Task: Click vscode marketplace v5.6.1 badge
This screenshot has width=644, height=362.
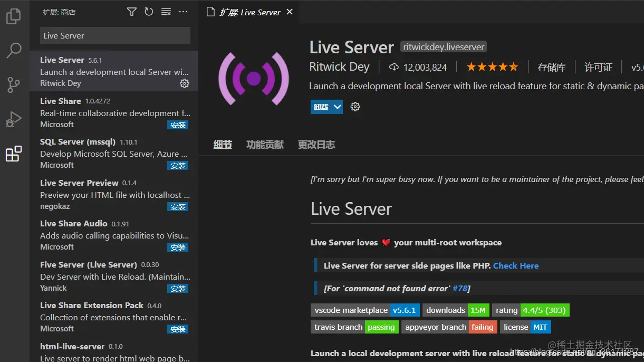Action: (x=365, y=310)
